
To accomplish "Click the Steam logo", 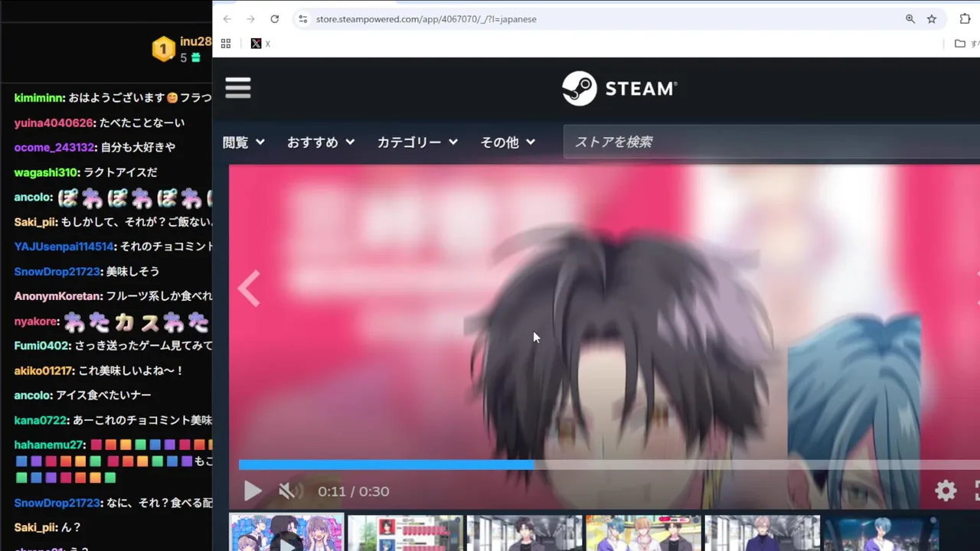I will [x=619, y=89].
